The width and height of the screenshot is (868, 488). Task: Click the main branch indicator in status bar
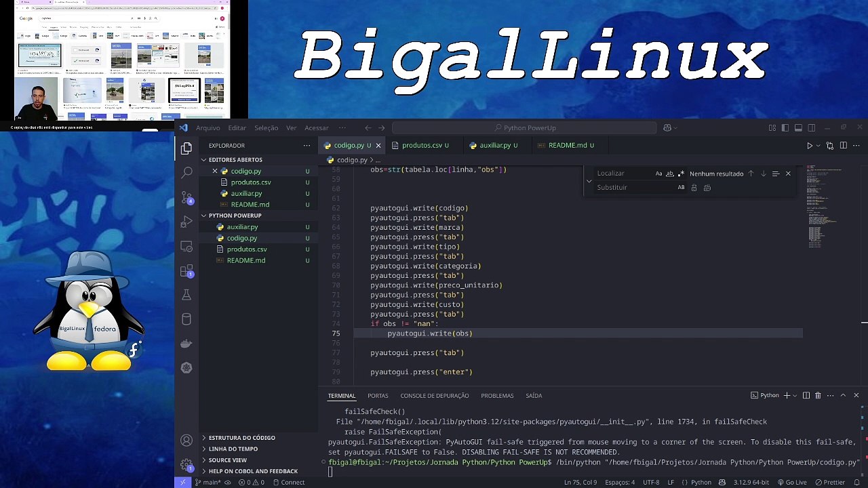tap(209, 483)
